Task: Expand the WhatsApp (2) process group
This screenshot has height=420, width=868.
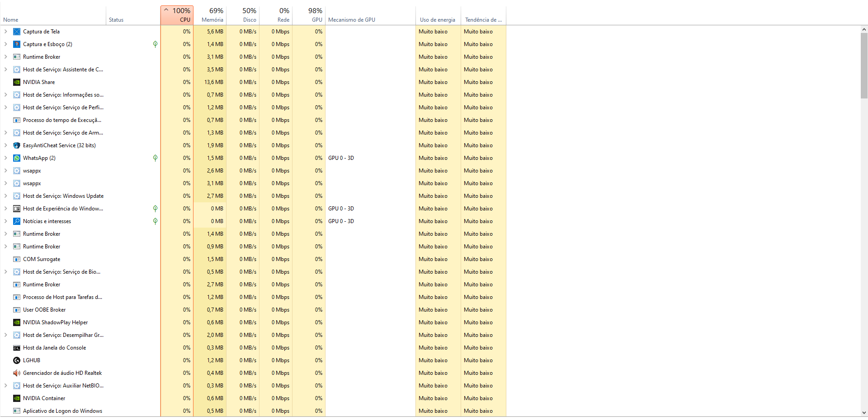Action: coord(5,158)
